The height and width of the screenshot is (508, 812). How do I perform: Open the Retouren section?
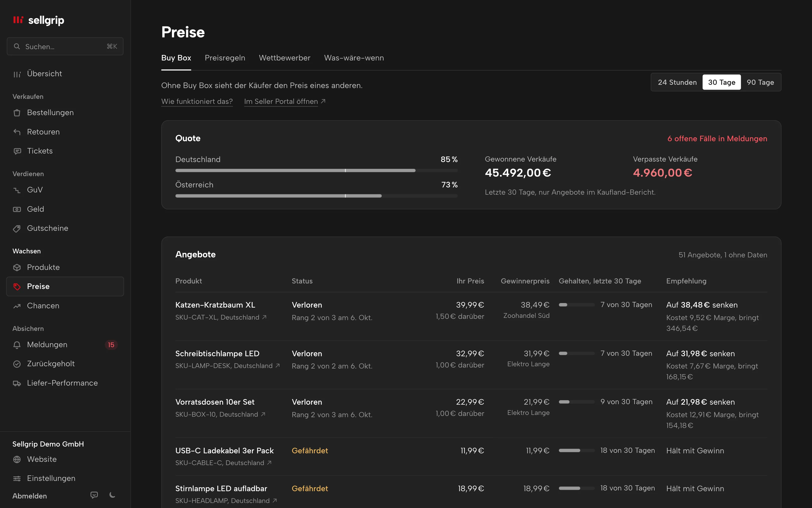(65, 132)
